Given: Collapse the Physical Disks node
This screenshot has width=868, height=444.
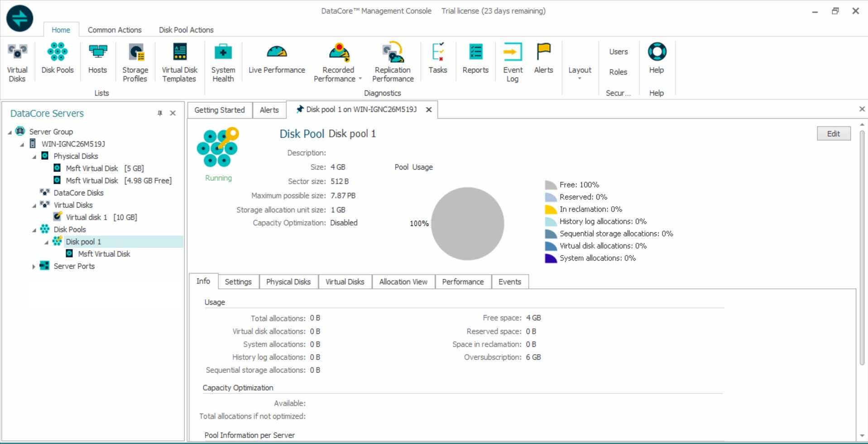Looking at the screenshot, I should click(x=34, y=156).
